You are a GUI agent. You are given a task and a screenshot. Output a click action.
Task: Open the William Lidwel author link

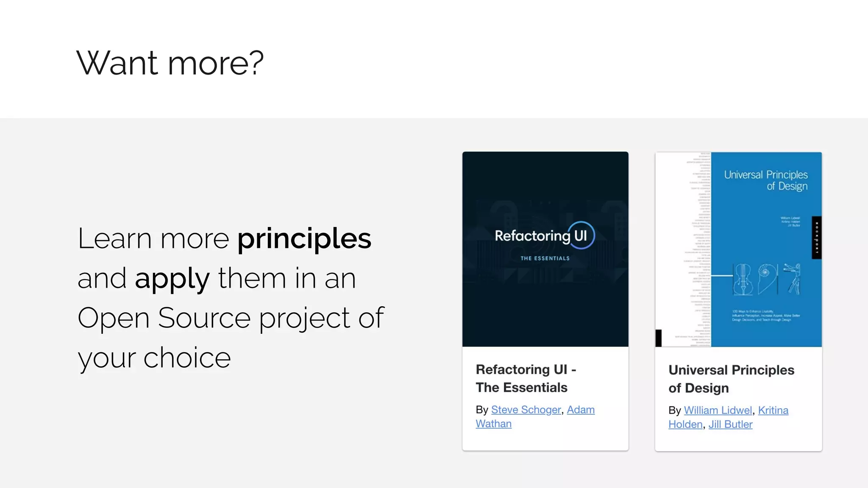[x=718, y=410]
